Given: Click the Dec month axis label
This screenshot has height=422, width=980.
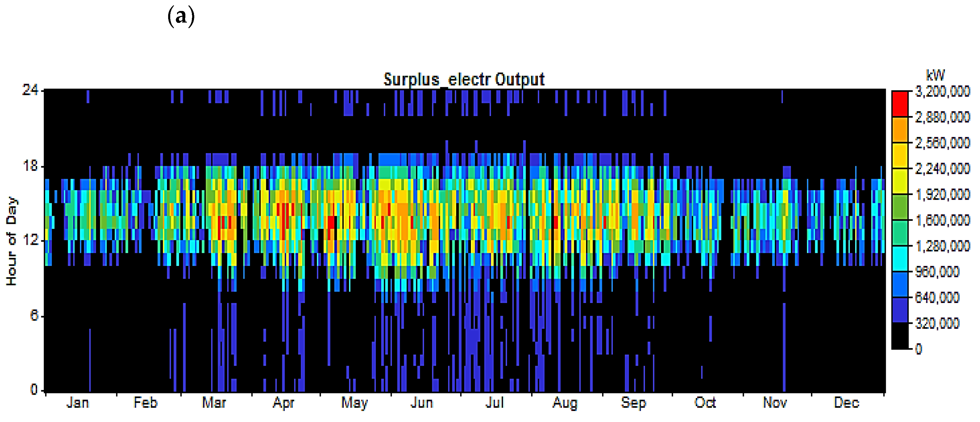Looking at the screenshot, I should [846, 403].
